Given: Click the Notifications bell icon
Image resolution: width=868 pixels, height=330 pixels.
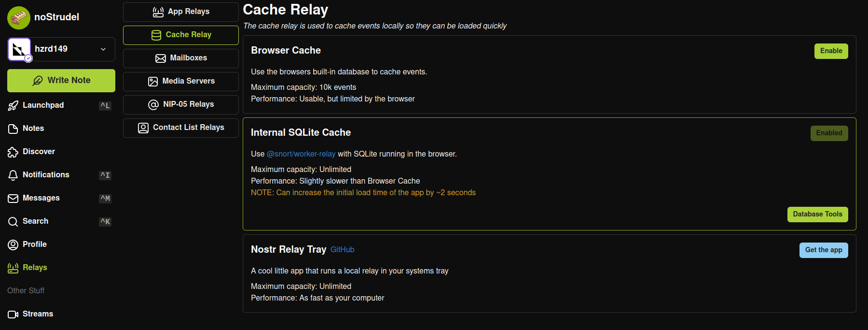Looking at the screenshot, I should point(13,175).
